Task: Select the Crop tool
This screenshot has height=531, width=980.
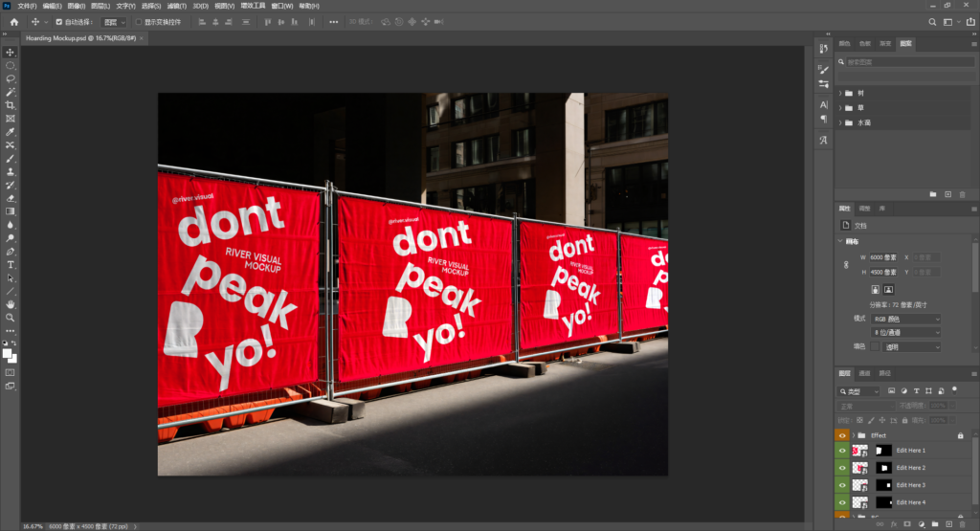Action: click(x=10, y=105)
